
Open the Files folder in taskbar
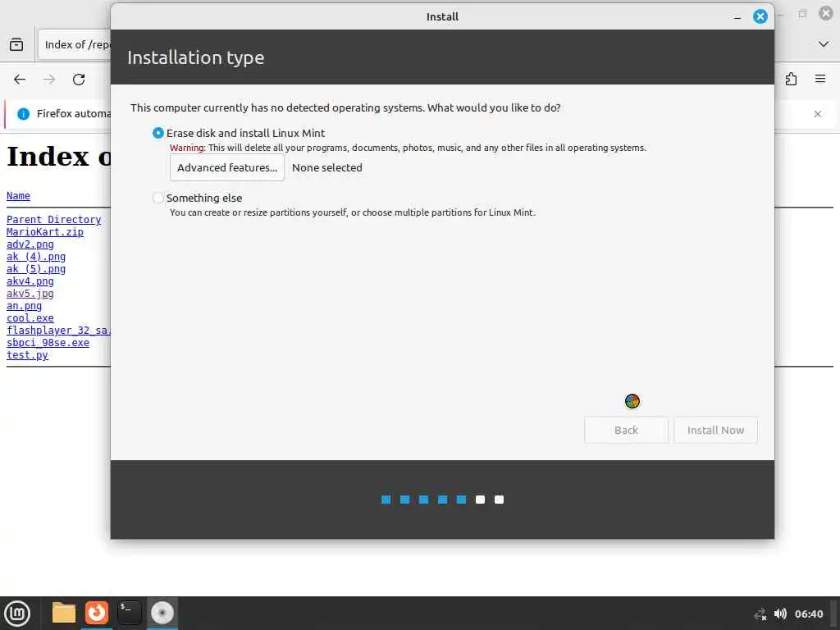pyautogui.click(x=64, y=613)
